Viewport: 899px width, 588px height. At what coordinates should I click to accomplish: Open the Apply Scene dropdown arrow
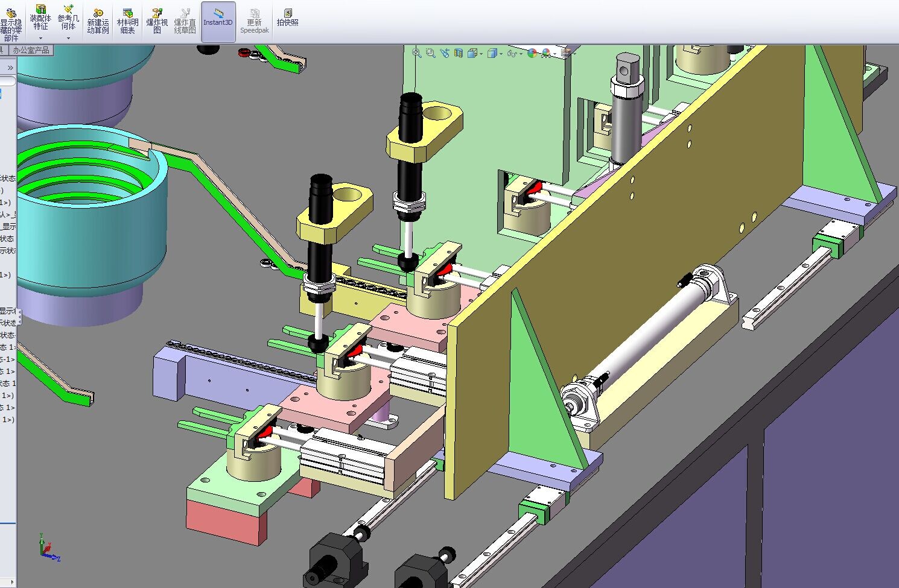coord(554,54)
